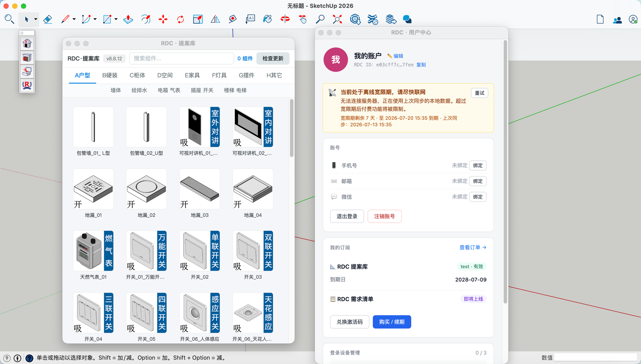Select the Orbit tool
The image size is (641, 364).
pyautogui.click(x=285, y=19)
